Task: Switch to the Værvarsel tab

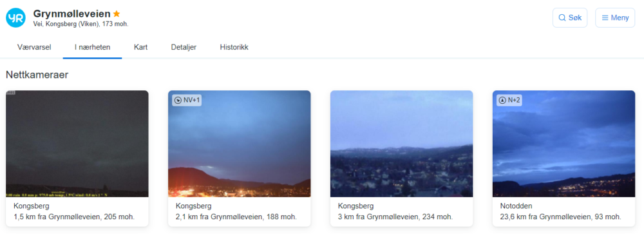Action: [x=34, y=47]
